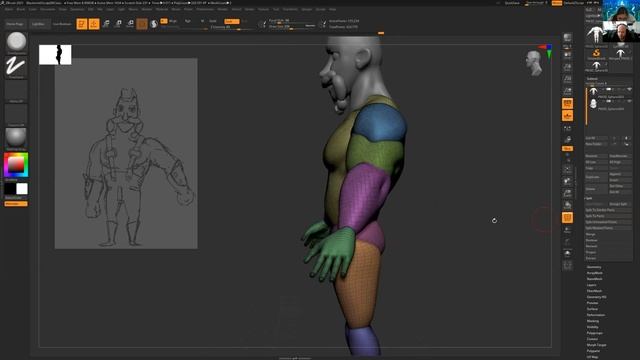Click the Scroll canvas icon on right shelf
Image resolution: width=640 pixels, height=360 pixels.
point(567,55)
